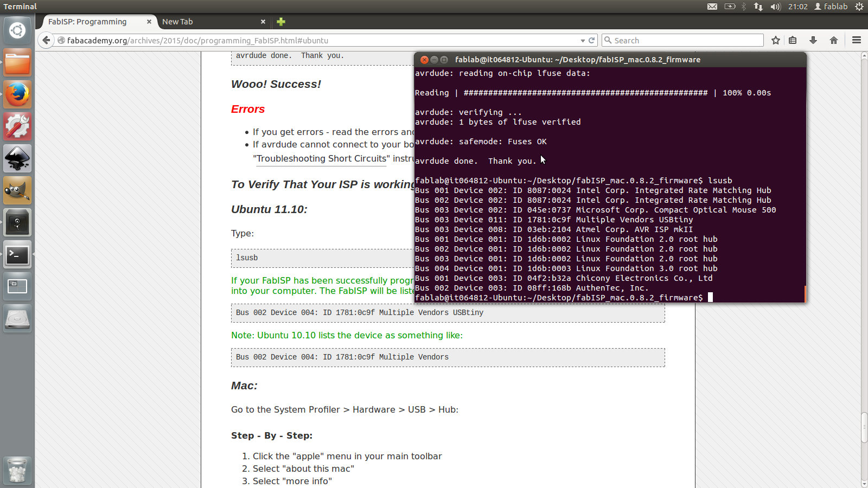The width and height of the screenshot is (868, 488).
Task: Click "Note: Ubuntu 10.10 lists the device" text
Action: 347,335
